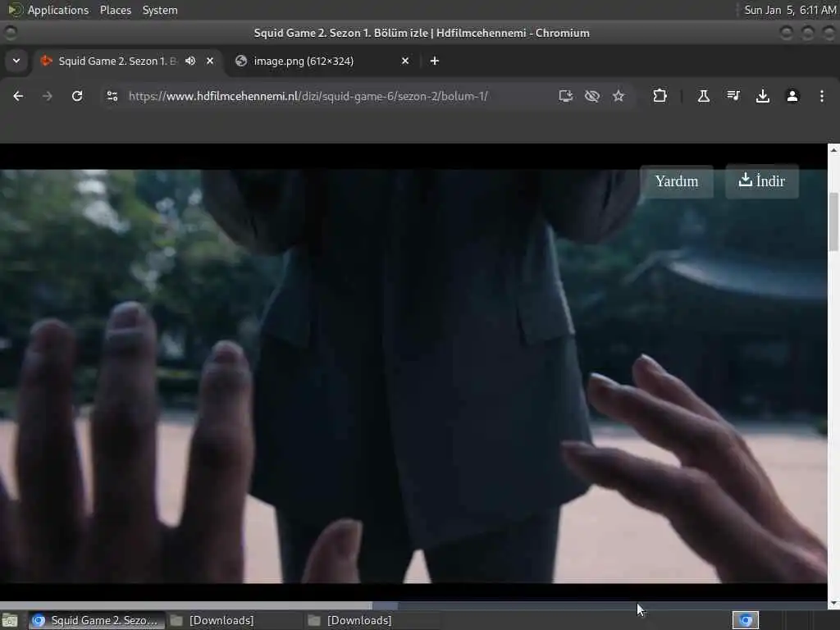Viewport: 840px width, 630px height.
Task: Open the Extensions puzzle icon
Action: [660, 96]
